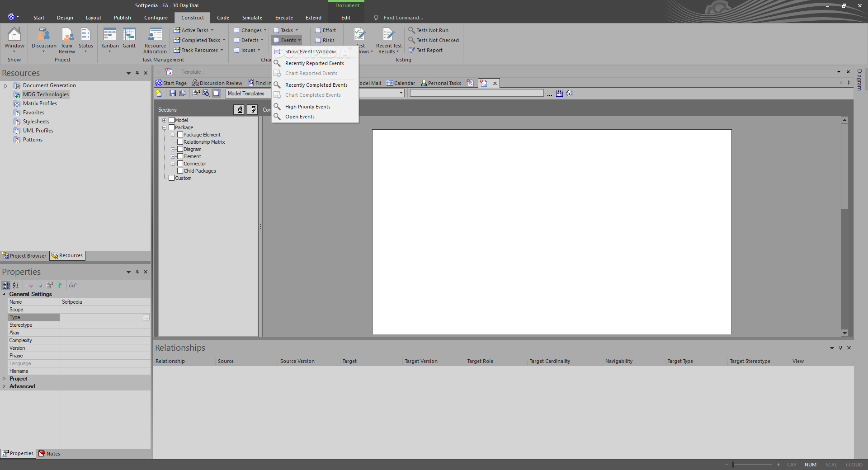Image resolution: width=868 pixels, height=470 pixels.
Task: Click the zoom slider in the status bar
Action: (752, 465)
